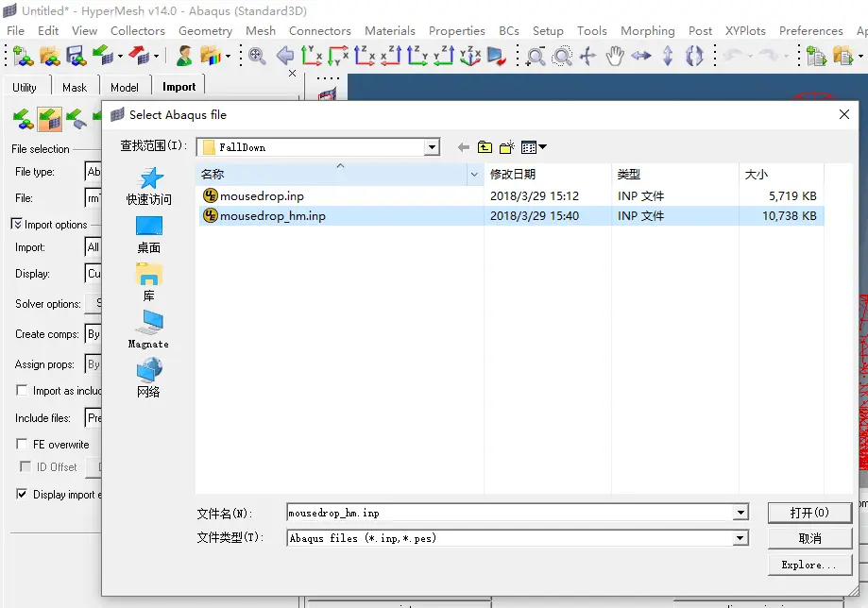Click the circle zoom magnifier icon
868x608 pixels.
point(562,57)
